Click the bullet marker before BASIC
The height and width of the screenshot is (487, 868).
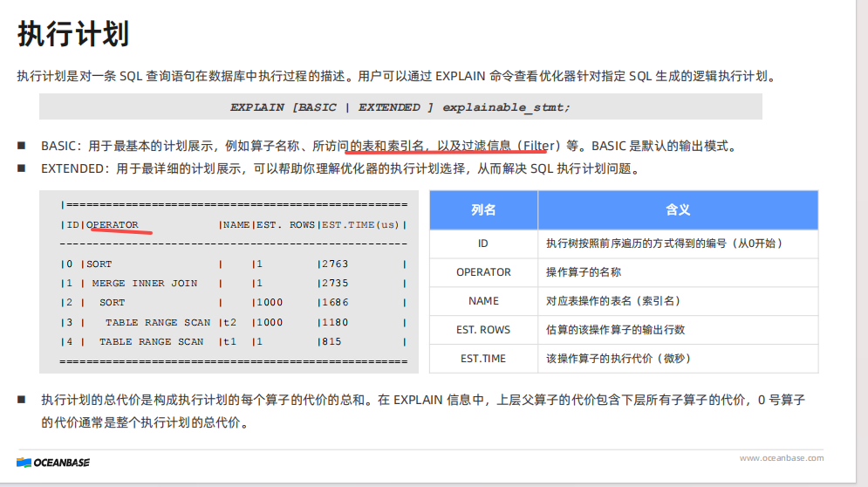tap(21, 146)
